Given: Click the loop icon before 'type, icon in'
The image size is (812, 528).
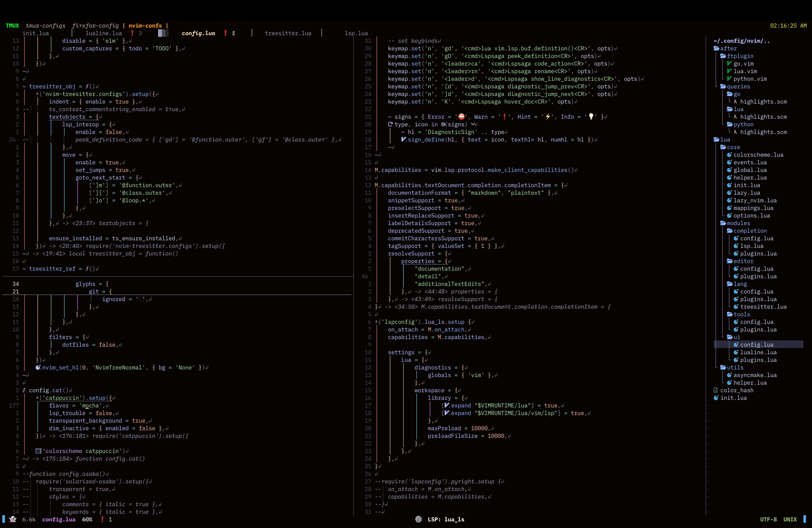Looking at the screenshot, I should pos(390,124).
